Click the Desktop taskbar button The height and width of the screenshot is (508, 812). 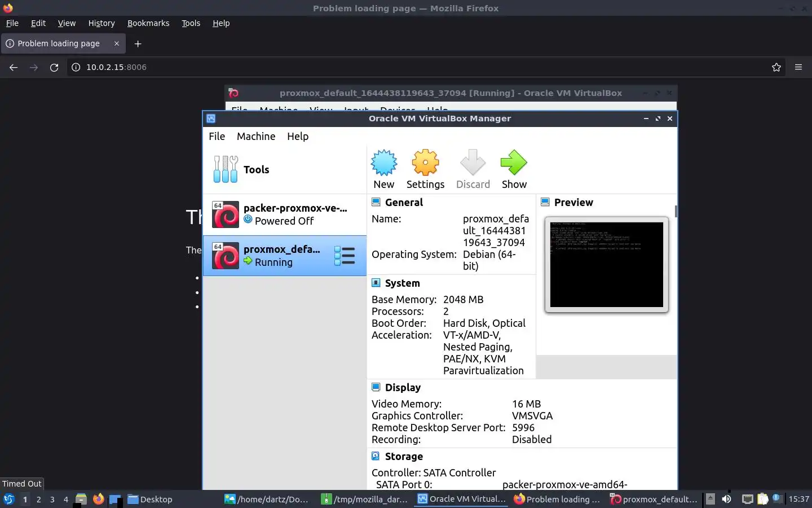coord(150,499)
